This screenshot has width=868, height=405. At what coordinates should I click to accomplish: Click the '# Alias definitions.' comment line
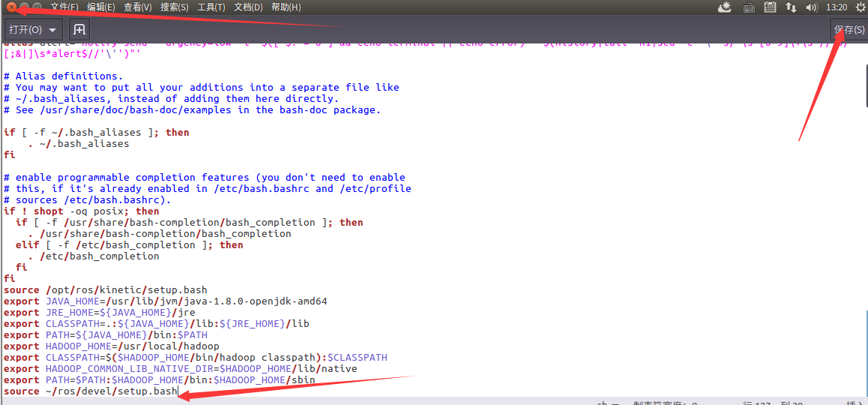point(63,76)
